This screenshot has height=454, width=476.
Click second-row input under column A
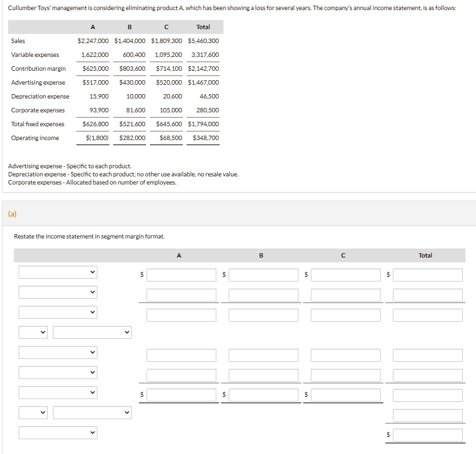click(x=181, y=295)
